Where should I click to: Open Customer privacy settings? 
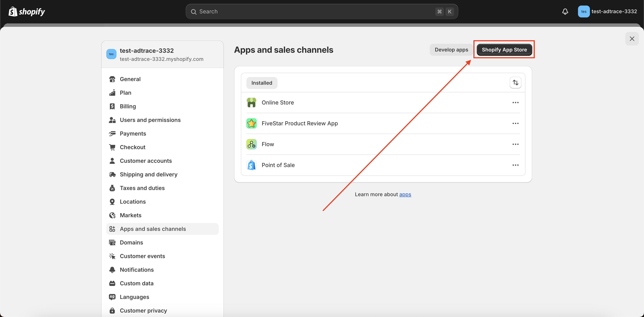point(162,310)
